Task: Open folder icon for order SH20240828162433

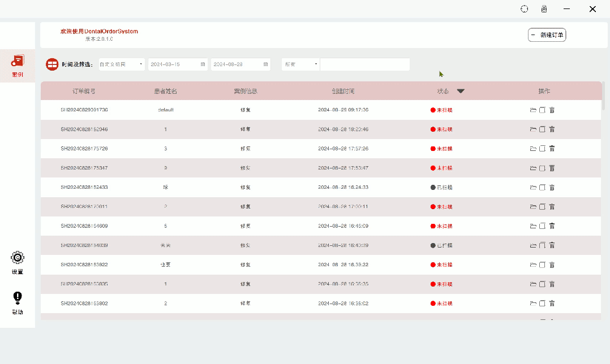Action: coord(532,188)
